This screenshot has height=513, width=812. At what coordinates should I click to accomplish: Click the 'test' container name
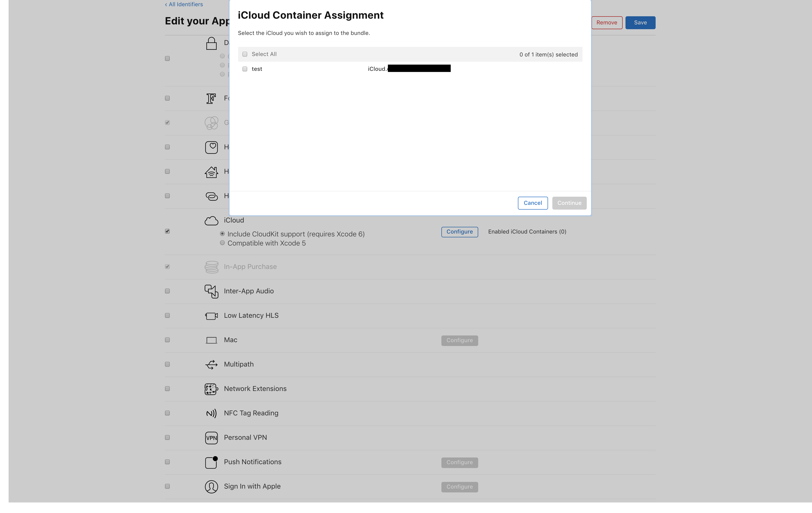coord(257,69)
